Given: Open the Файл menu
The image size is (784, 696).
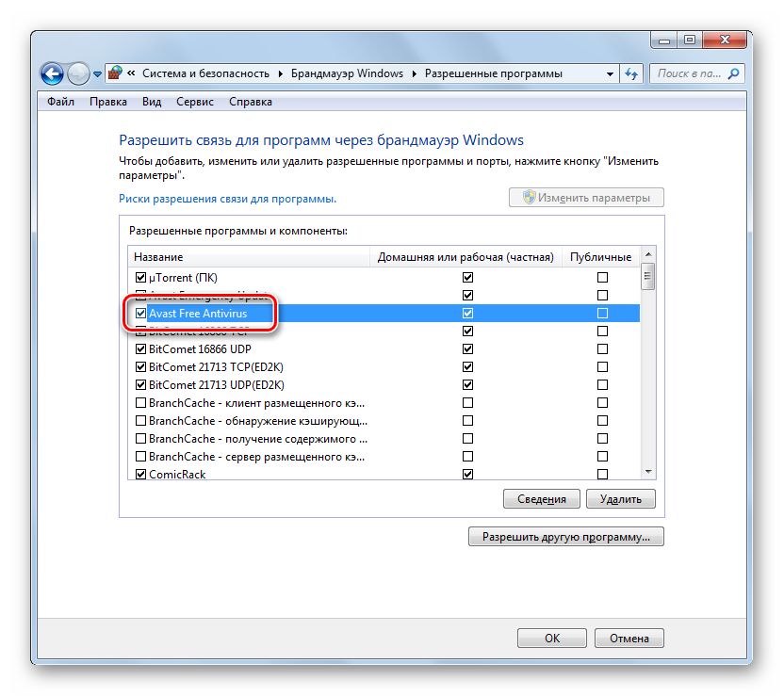Looking at the screenshot, I should [61, 102].
